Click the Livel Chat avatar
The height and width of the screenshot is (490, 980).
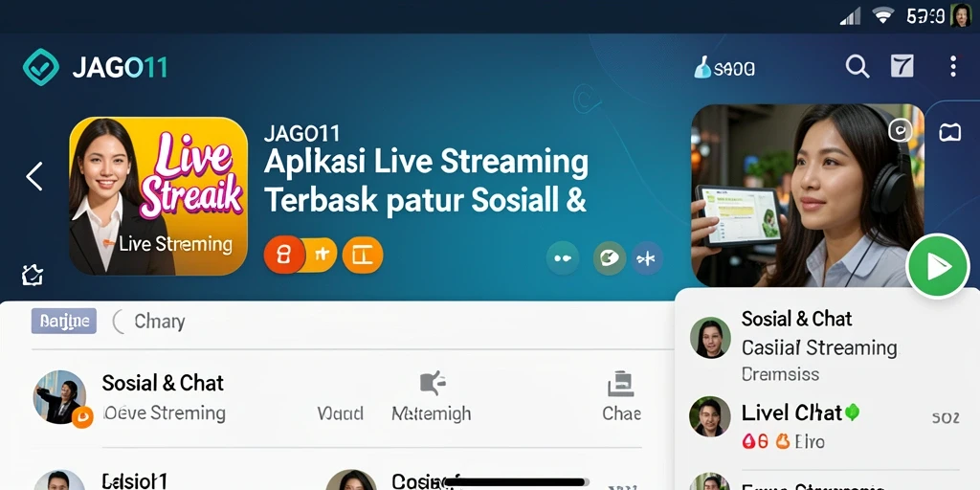point(710,416)
